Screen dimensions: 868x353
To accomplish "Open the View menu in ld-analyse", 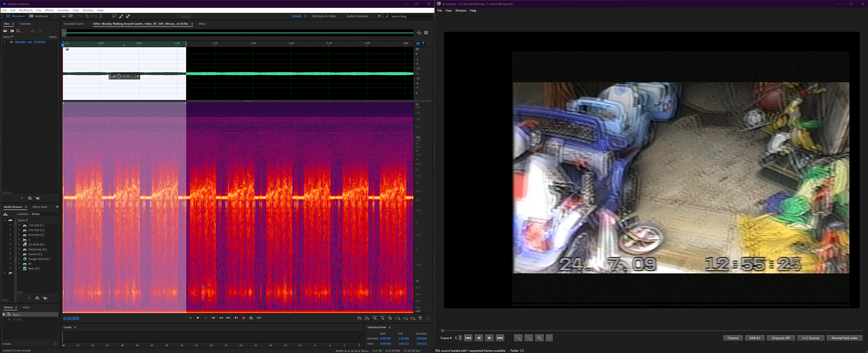I will [449, 10].
